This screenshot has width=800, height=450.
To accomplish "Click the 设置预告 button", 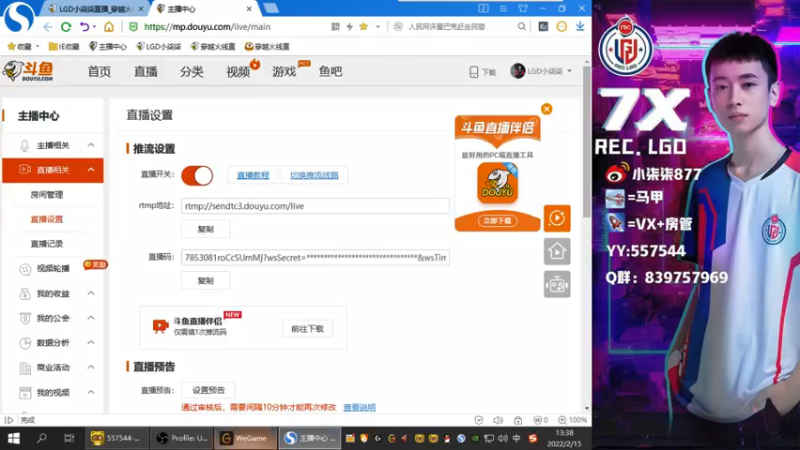I will [208, 390].
